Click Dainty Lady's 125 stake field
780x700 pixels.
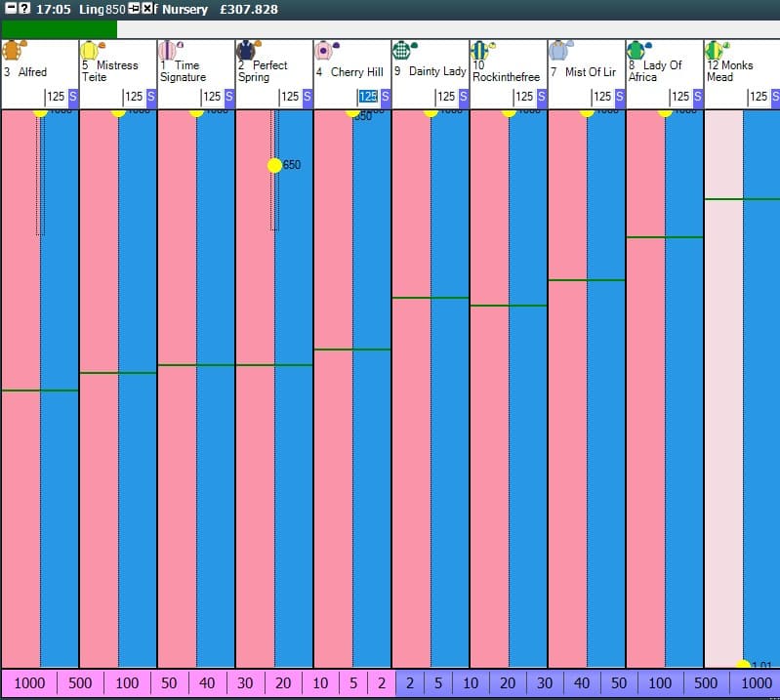click(447, 97)
